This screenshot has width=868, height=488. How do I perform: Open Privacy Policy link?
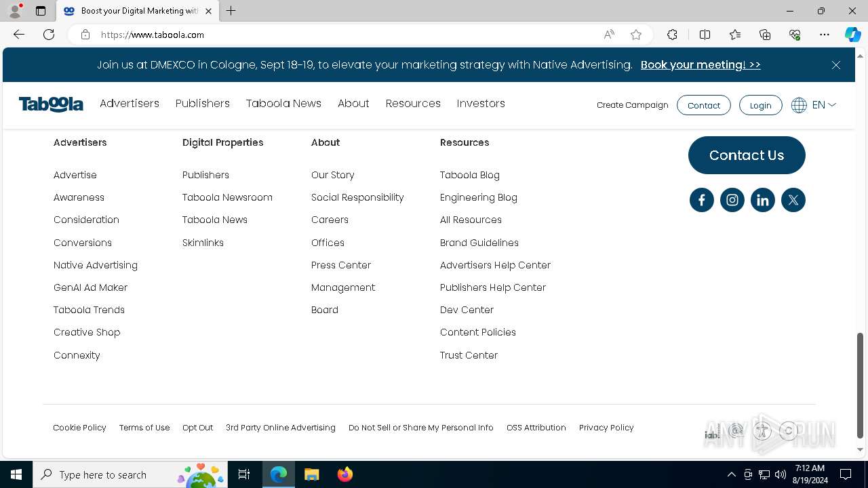[x=606, y=428]
